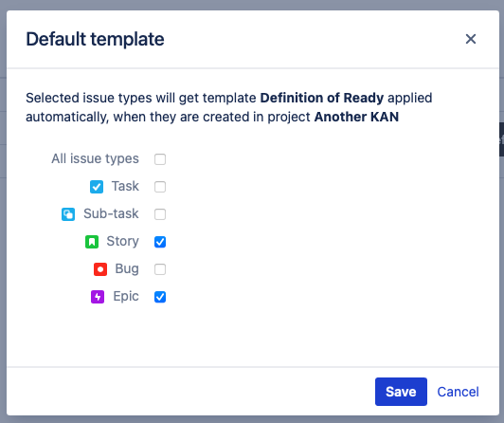Click the Task label text
The image size is (504, 423).
[125, 186]
